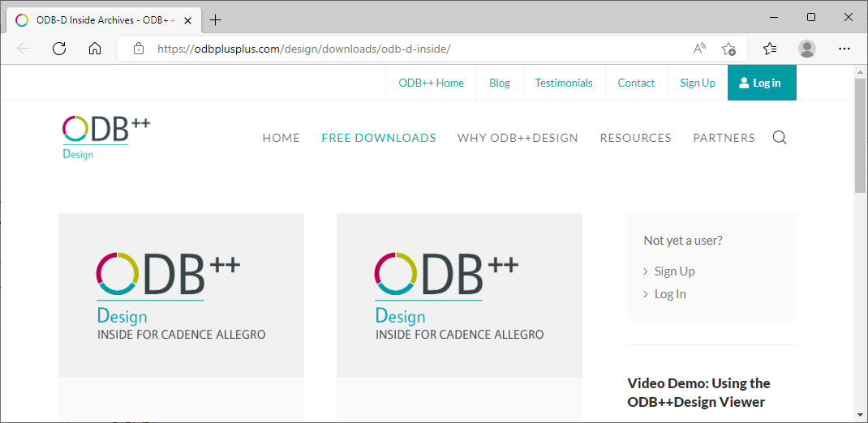Viewport: 868px width, 423px height.
Task: Reload the page with the Refresh icon
Action: [59, 49]
